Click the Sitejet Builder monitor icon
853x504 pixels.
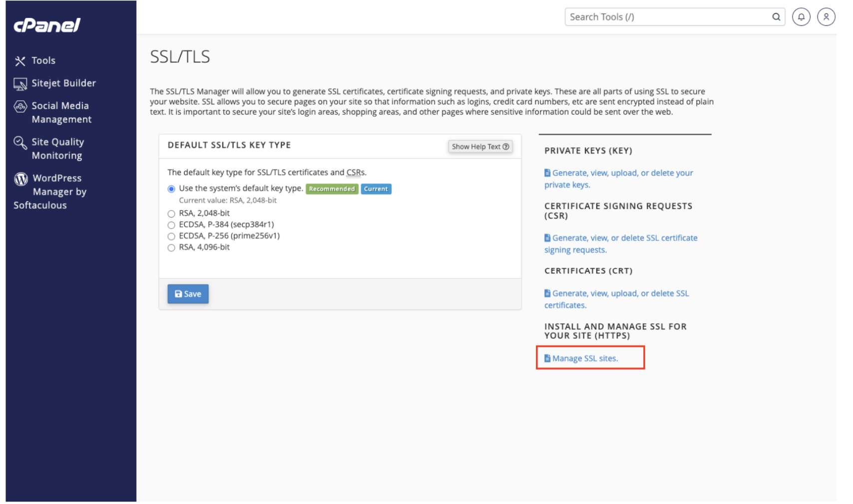click(x=20, y=84)
